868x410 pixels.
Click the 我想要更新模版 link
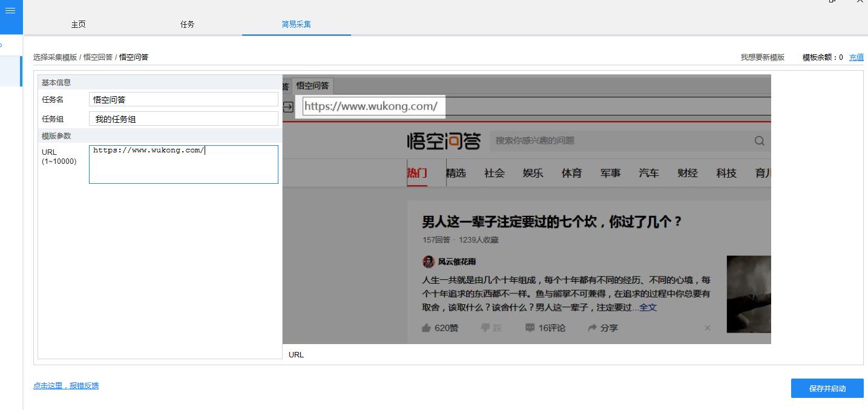[763, 56]
